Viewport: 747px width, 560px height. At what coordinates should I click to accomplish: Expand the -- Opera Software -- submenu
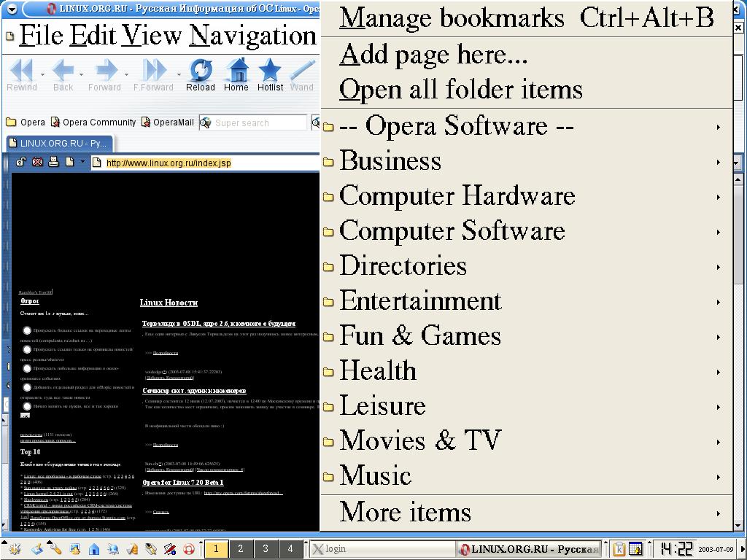click(527, 127)
